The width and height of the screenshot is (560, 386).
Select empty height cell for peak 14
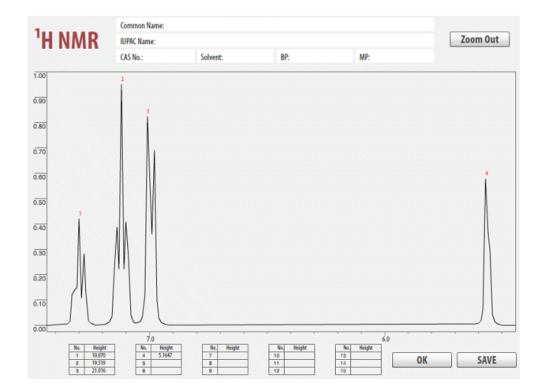[366, 363]
